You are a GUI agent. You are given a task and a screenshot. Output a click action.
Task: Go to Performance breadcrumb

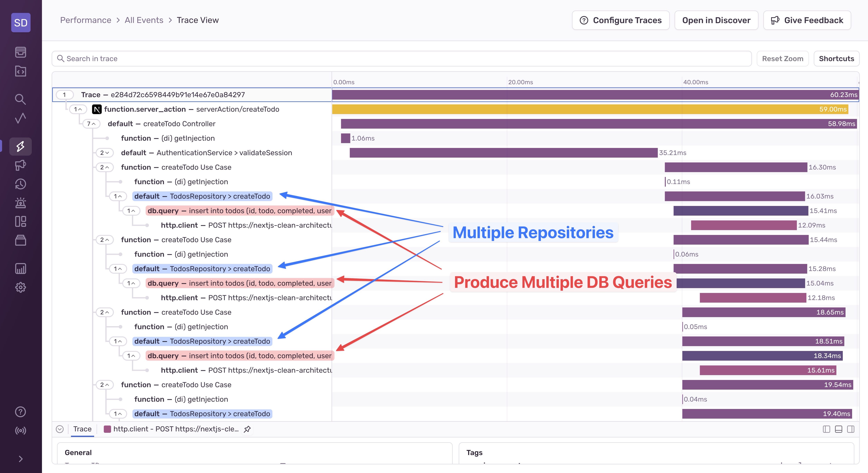[x=86, y=20]
